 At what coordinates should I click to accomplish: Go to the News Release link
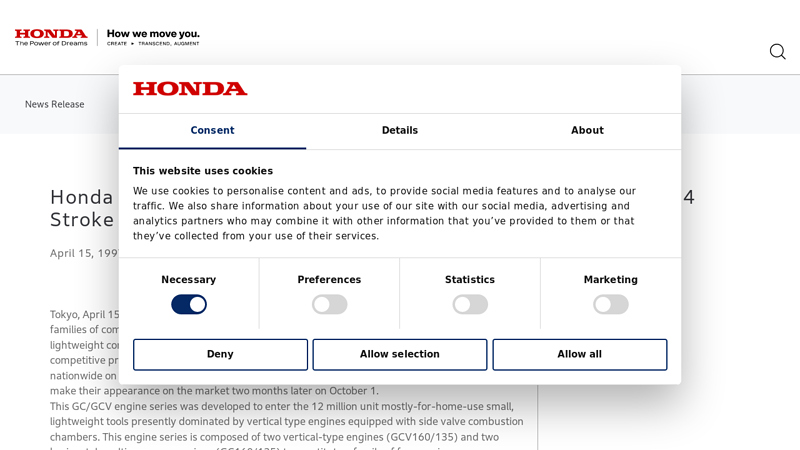[55, 104]
